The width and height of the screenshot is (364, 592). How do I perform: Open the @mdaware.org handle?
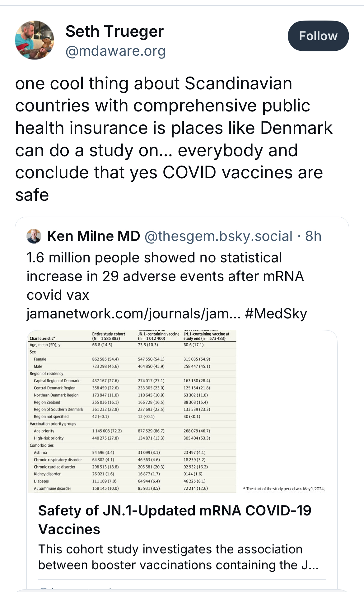(x=115, y=51)
